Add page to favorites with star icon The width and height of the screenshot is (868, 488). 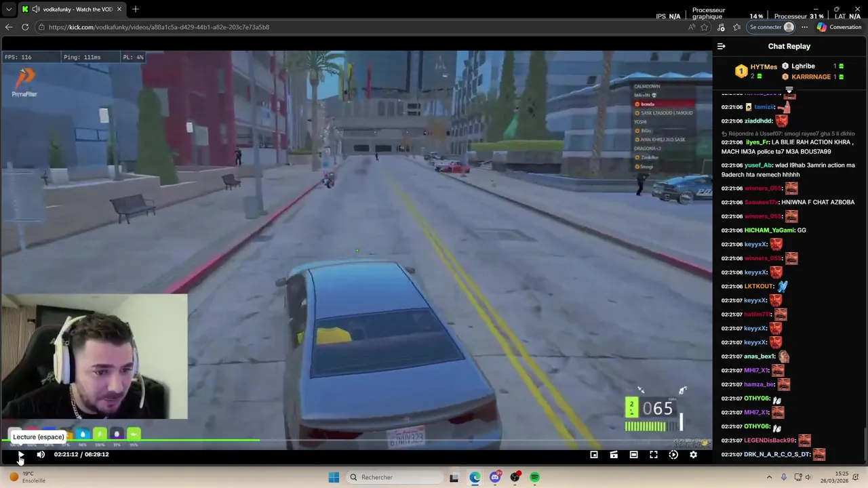tap(705, 27)
